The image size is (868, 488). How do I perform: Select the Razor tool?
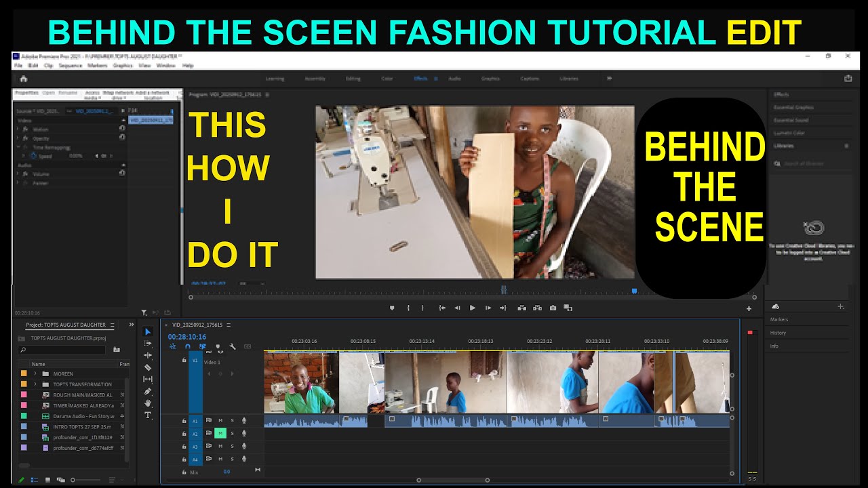coord(148,367)
